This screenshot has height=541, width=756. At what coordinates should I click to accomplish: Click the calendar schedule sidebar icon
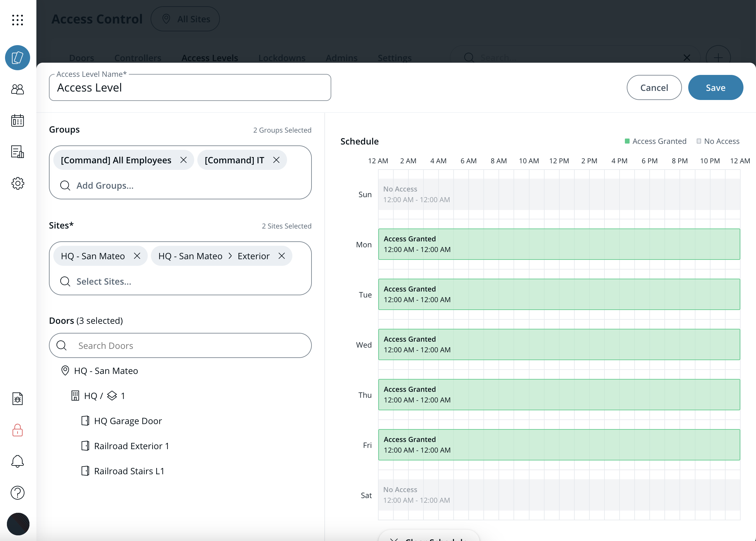point(17,121)
